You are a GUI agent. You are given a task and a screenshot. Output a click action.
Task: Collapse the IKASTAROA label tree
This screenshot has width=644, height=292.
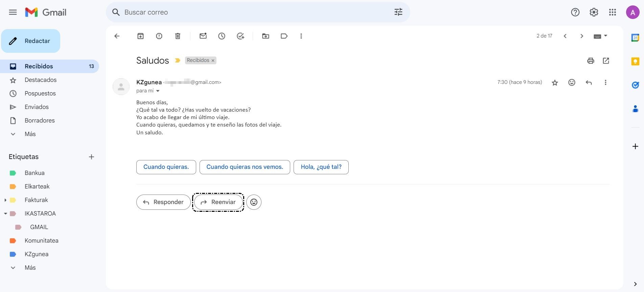click(x=5, y=214)
